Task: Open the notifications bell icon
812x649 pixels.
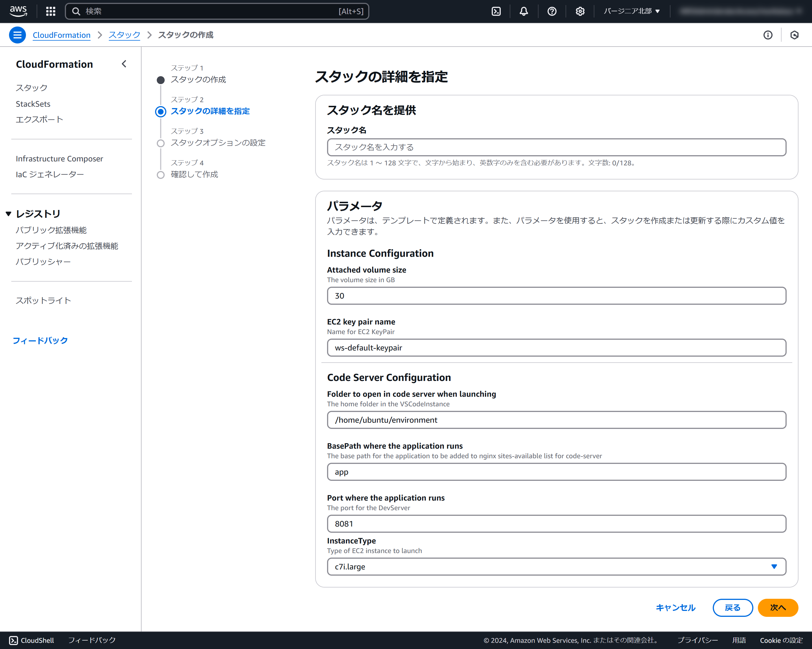Action: click(524, 11)
